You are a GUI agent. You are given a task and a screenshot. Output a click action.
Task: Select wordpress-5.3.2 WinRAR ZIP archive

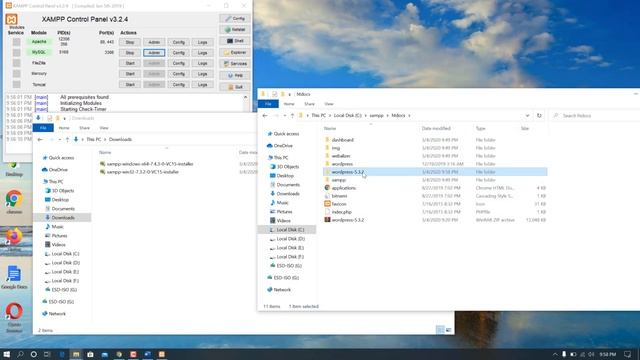pyautogui.click(x=347, y=220)
